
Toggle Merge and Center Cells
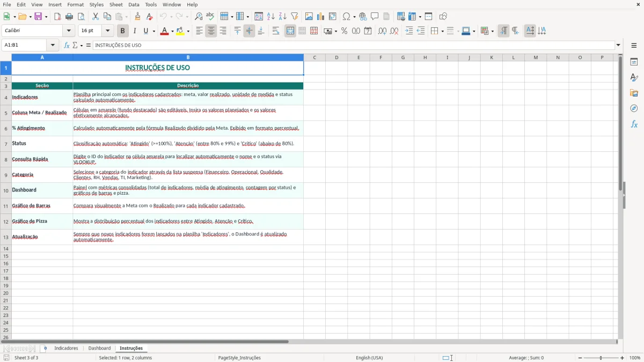(x=290, y=31)
